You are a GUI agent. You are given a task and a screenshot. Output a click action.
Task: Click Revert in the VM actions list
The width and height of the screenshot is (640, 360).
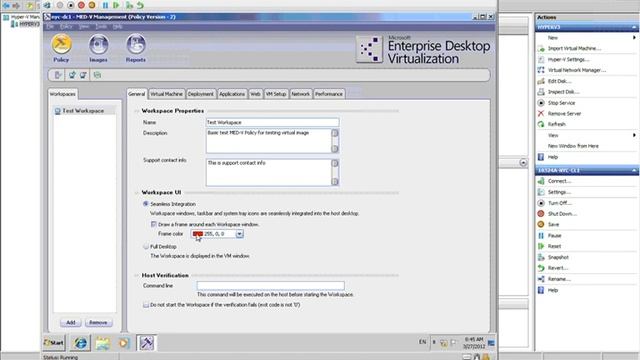click(x=558, y=268)
